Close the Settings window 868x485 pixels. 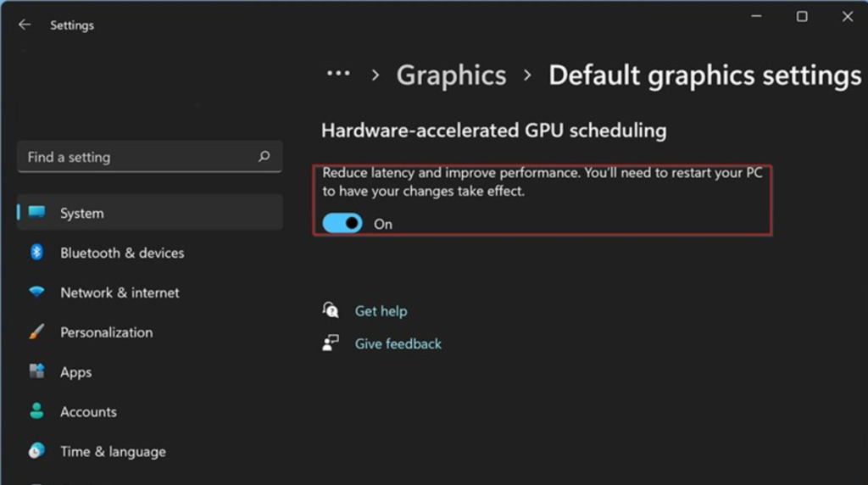pyautogui.click(x=847, y=17)
